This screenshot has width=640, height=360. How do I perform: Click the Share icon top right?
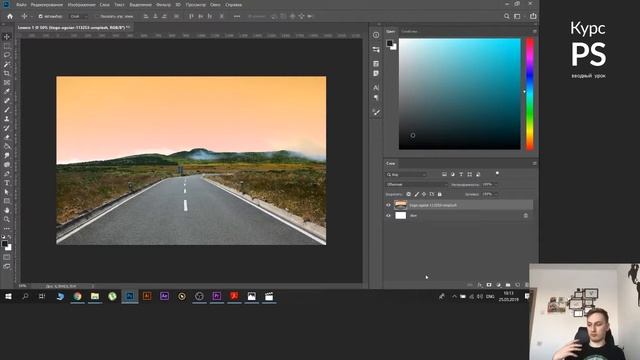pos(533,16)
